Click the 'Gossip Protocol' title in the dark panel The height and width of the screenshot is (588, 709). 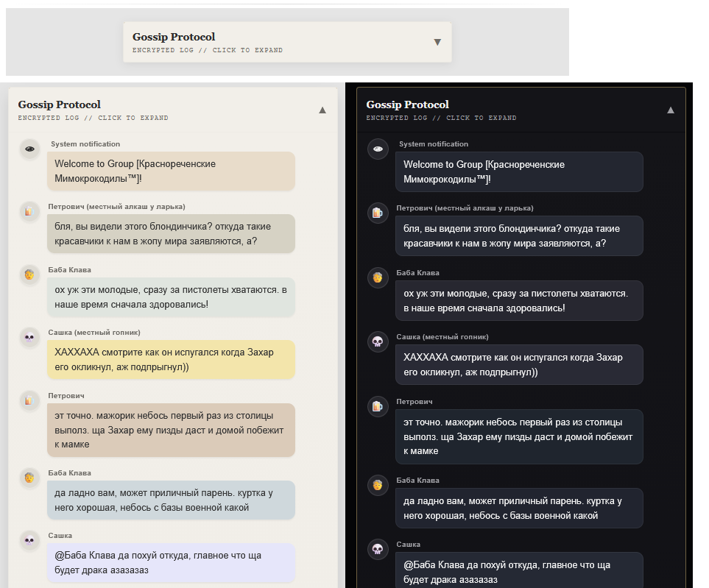407,105
